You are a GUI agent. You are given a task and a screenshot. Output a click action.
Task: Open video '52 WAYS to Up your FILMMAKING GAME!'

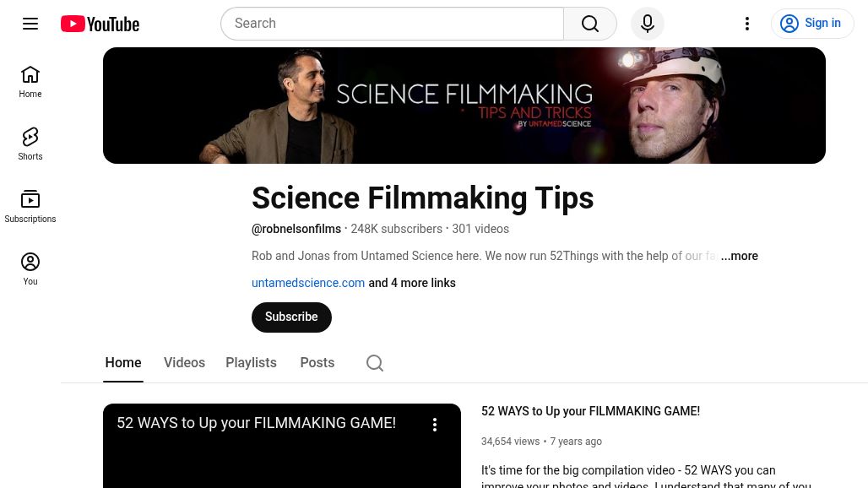590,411
